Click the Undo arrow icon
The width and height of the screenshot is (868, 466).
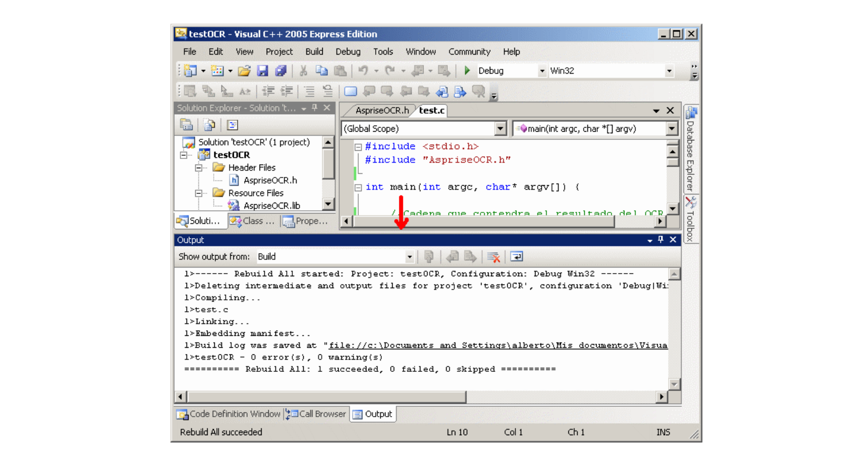point(363,70)
